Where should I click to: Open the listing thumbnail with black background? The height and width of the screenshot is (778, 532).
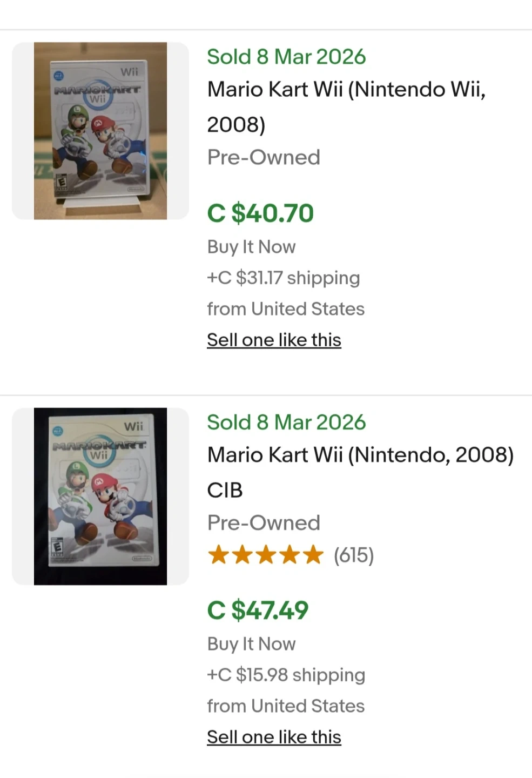100,496
